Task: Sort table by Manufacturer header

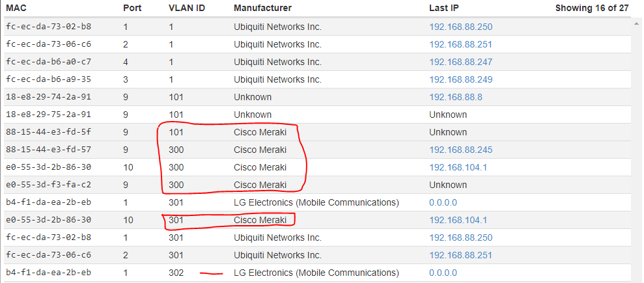Action: pyautogui.click(x=262, y=8)
